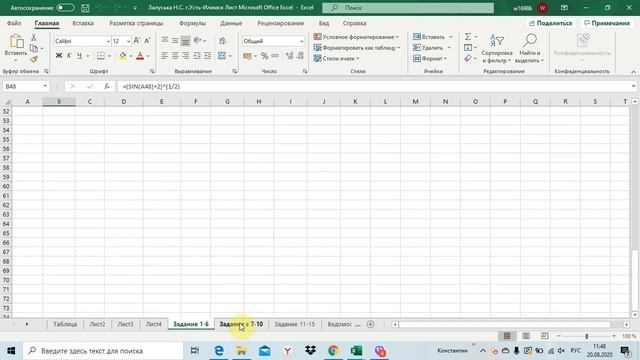The height and width of the screenshot is (360, 640).
Task: Open the fill color yellow bucket swatch
Action: (122, 56)
